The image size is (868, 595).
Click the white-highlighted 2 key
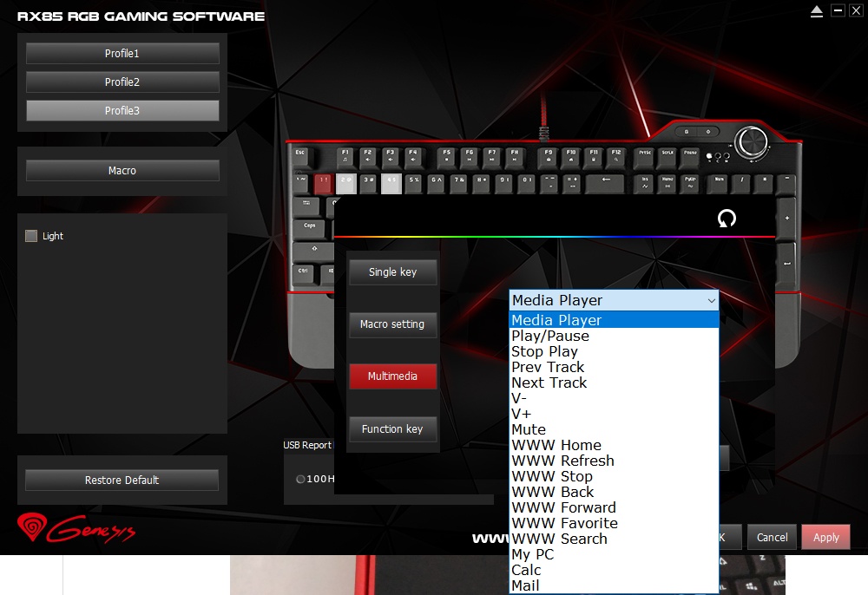pos(346,184)
